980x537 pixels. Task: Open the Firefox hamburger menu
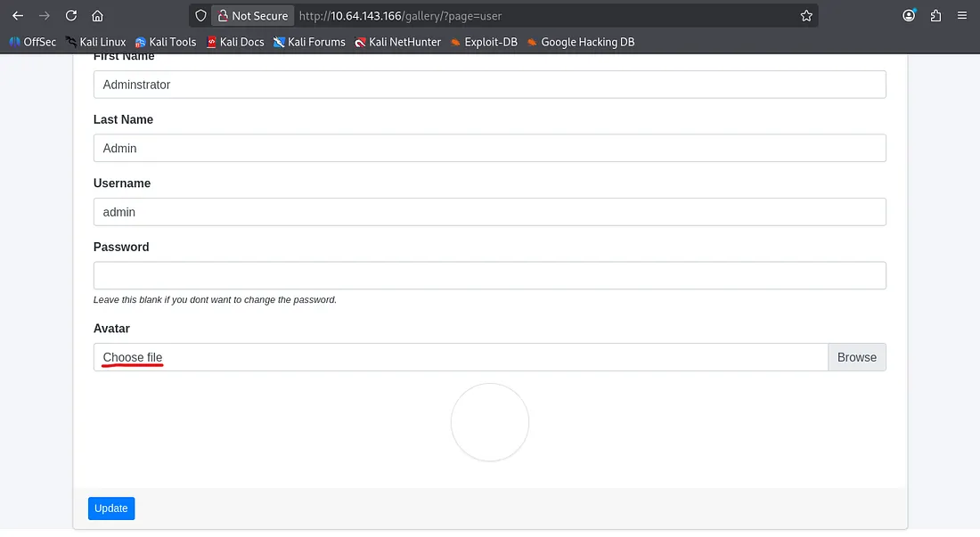tap(962, 16)
